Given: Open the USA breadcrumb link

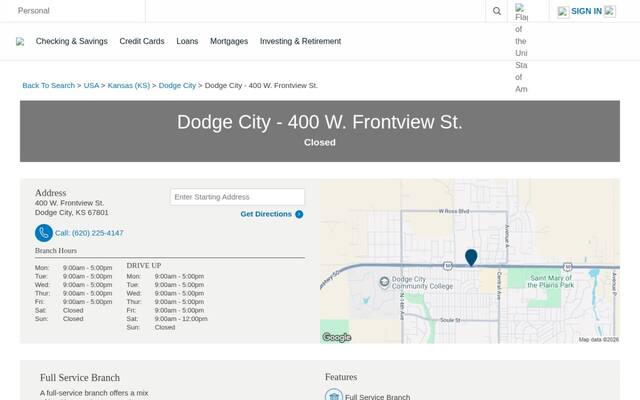Looking at the screenshot, I should pyautogui.click(x=91, y=85).
